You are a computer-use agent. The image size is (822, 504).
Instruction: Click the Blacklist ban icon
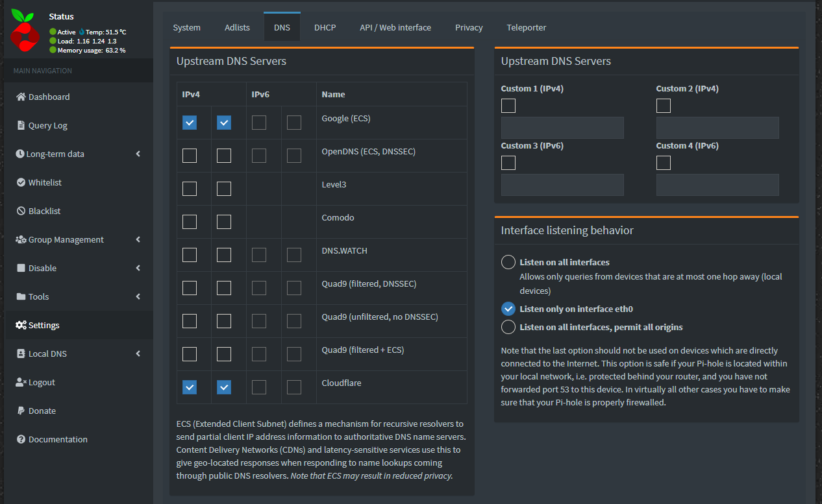tap(21, 211)
